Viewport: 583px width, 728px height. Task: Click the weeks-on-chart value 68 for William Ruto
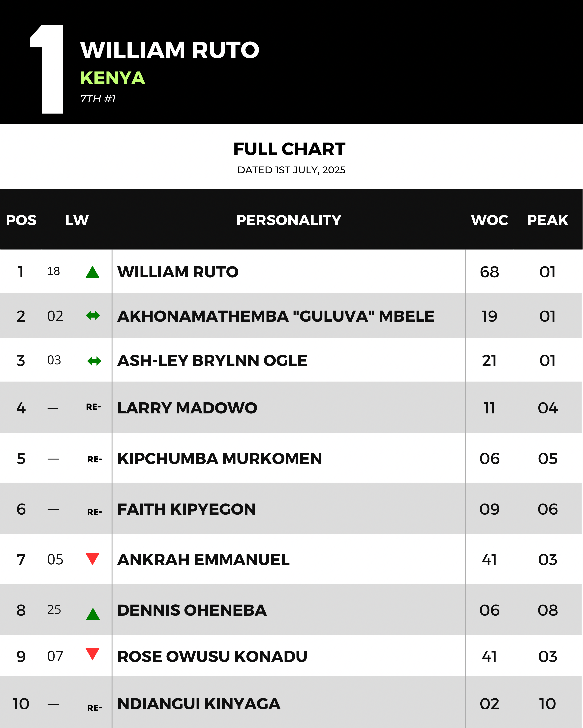click(x=490, y=272)
